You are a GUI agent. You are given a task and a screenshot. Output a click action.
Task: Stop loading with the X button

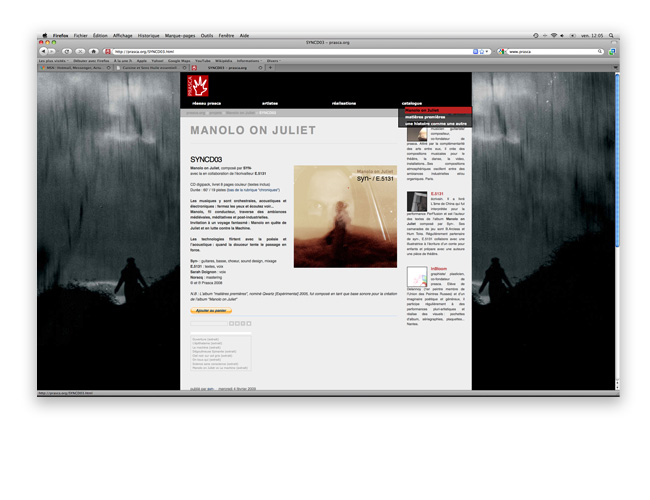[80, 51]
